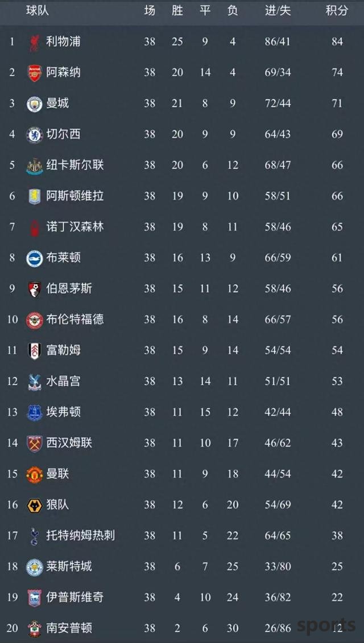Click the Brighton club badge icon
Screen dimensions: 364x643
[34, 259]
